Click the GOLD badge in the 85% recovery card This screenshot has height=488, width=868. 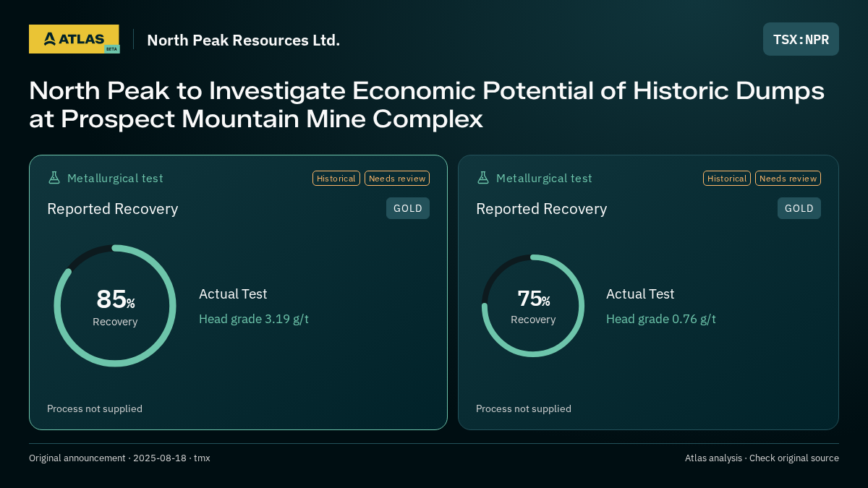tap(408, 208)
